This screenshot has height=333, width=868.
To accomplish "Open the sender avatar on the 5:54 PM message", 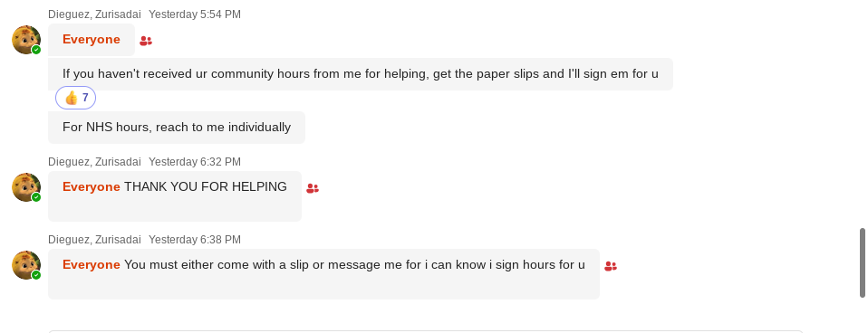I will point(26,40).
